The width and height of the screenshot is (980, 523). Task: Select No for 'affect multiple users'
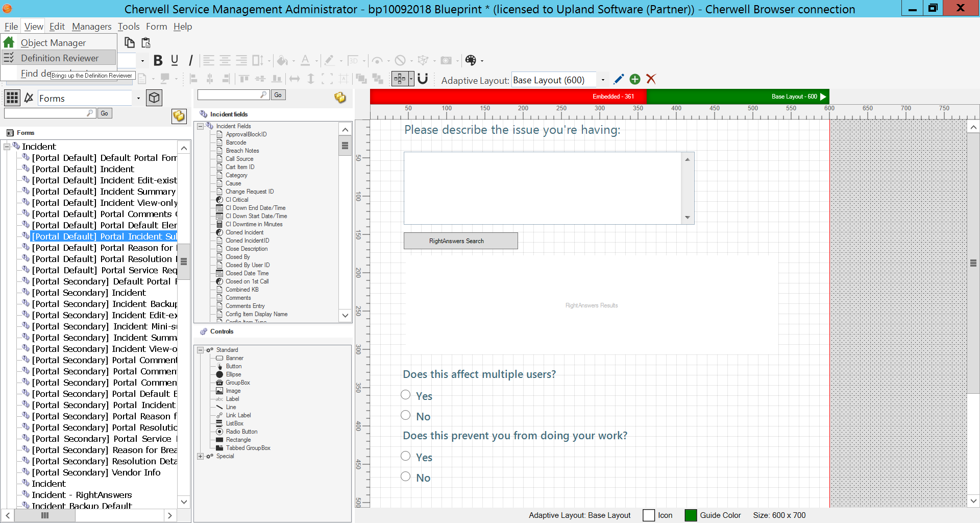click(x=406, y=415)
